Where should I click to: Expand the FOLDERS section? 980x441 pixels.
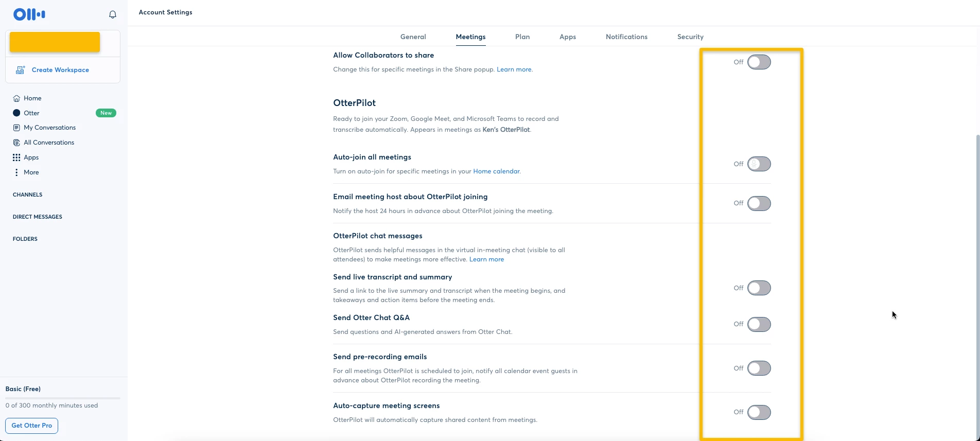click(x=25, y=239)
